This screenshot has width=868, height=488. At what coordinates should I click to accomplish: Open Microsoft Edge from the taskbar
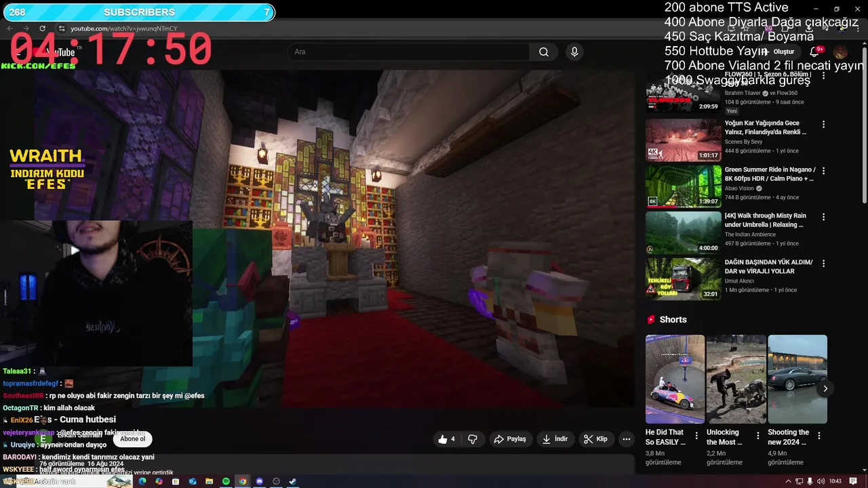[x=142, y=481]
